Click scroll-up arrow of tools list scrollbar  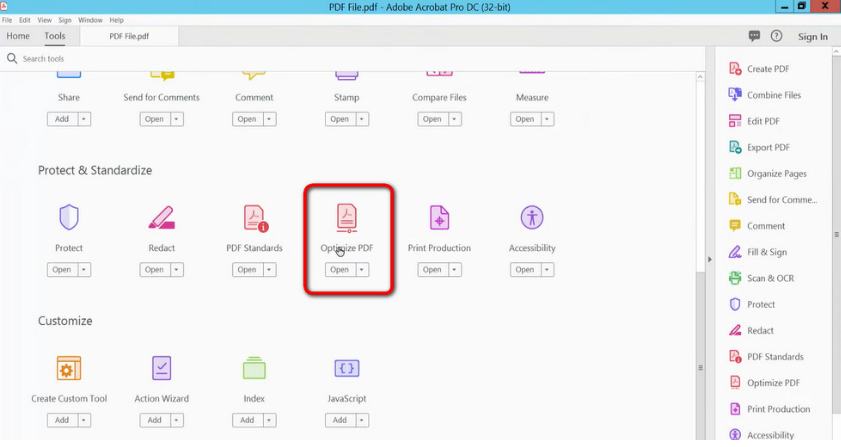coord(700,77)
